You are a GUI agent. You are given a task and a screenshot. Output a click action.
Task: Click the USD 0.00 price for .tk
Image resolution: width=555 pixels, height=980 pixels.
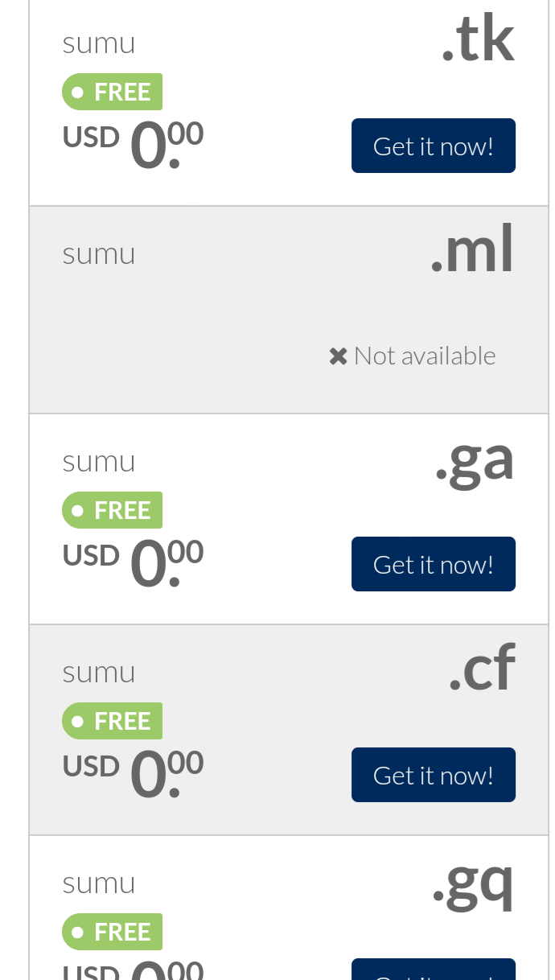click(x=134, y=143)
